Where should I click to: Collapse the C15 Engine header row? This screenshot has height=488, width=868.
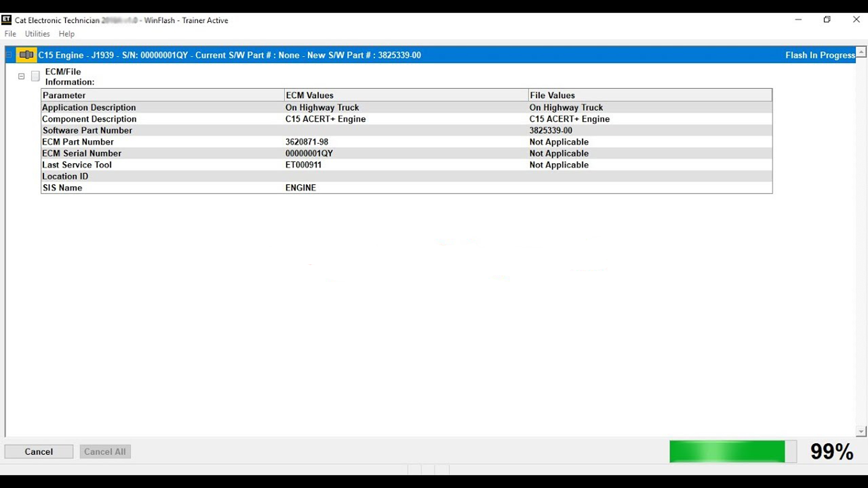pos(9,55)
